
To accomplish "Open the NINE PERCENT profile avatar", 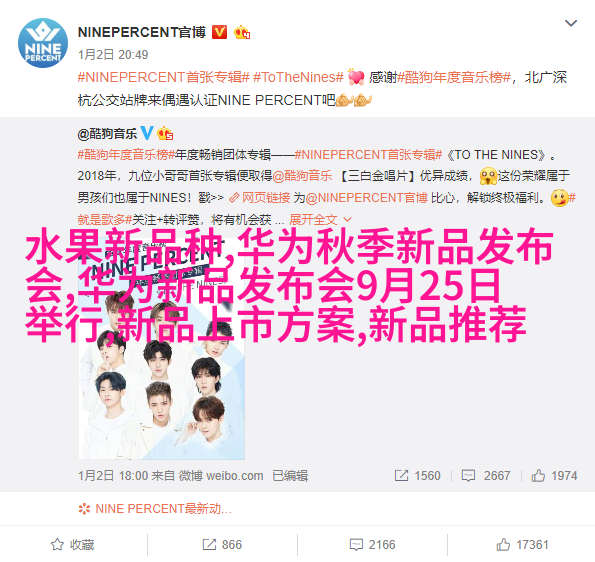I will (x=43, y=43).
